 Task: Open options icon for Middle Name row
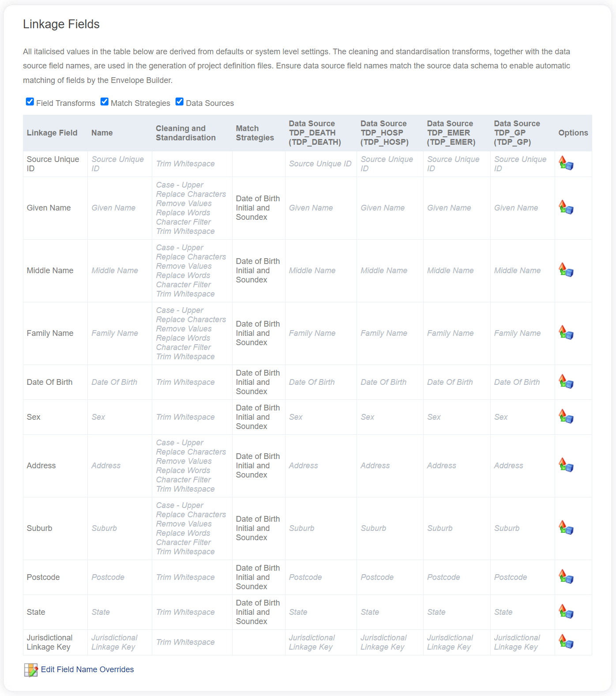click(566, 270)
